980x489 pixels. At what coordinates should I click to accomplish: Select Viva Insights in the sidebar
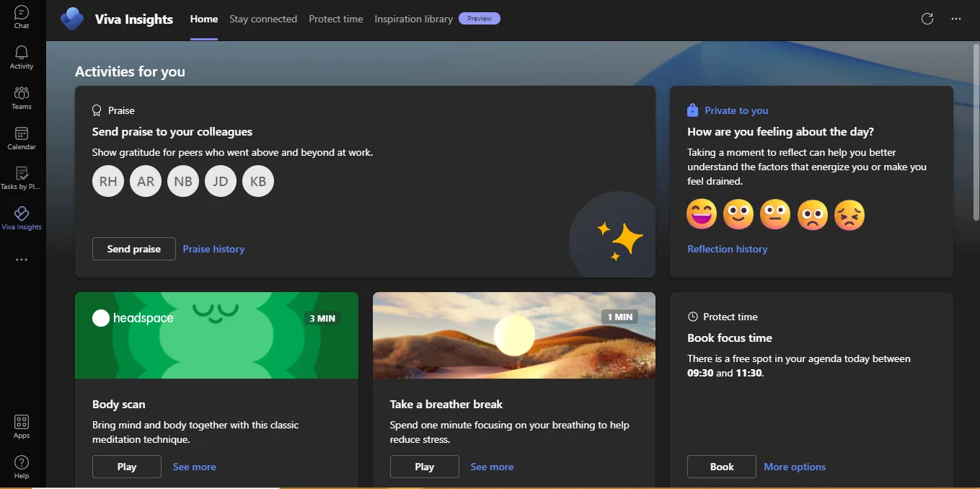21,216
